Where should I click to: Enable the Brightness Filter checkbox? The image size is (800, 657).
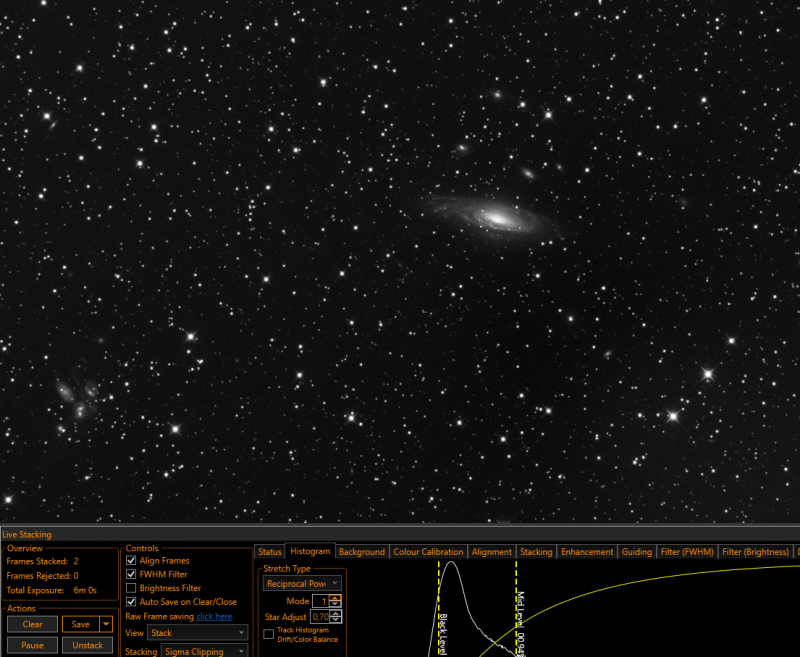point(131,588)
